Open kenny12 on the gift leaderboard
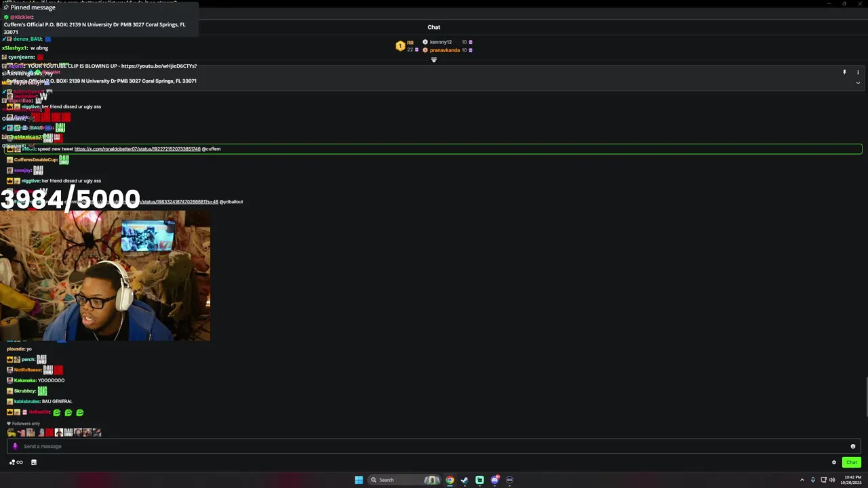868x488 pixels. tap(440, 42)
